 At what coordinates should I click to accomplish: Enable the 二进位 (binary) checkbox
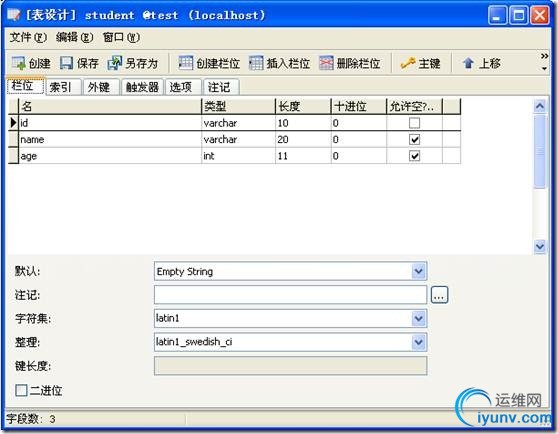(21, 390)
